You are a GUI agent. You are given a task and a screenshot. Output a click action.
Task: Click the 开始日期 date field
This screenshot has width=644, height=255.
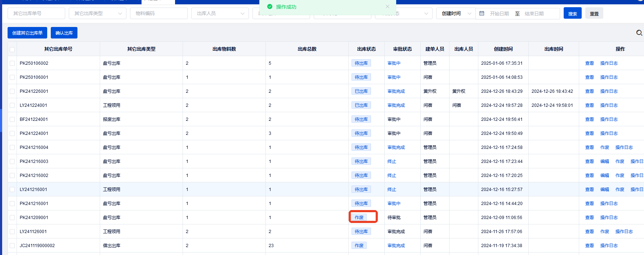tap(499, 14)
